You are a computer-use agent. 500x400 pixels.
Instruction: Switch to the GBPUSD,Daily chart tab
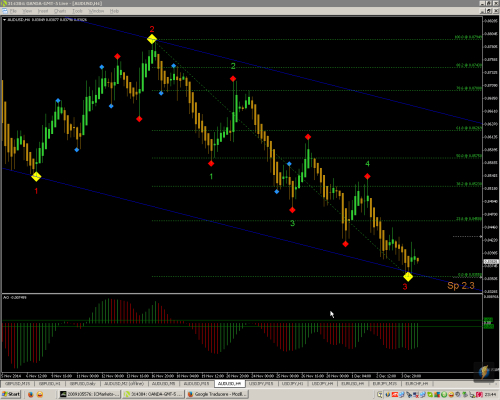click(82, 384)
